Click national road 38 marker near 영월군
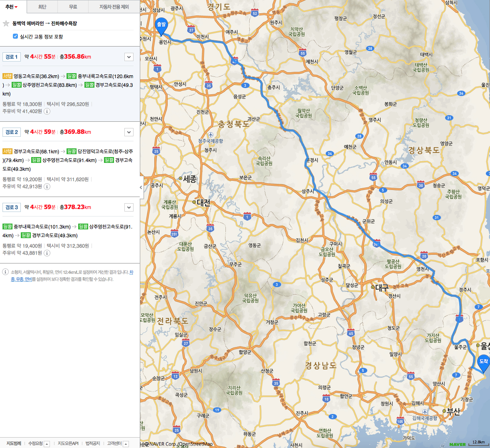 [370, 48]
